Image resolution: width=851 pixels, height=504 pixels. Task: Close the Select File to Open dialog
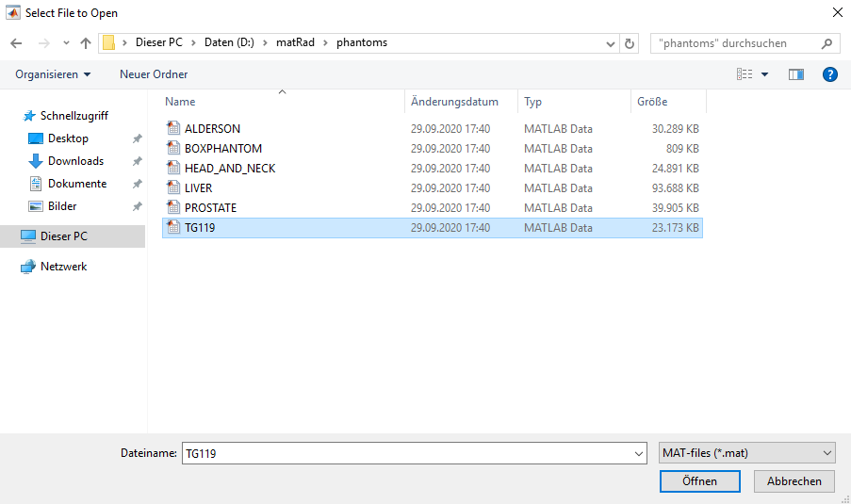tap(838, 12)
